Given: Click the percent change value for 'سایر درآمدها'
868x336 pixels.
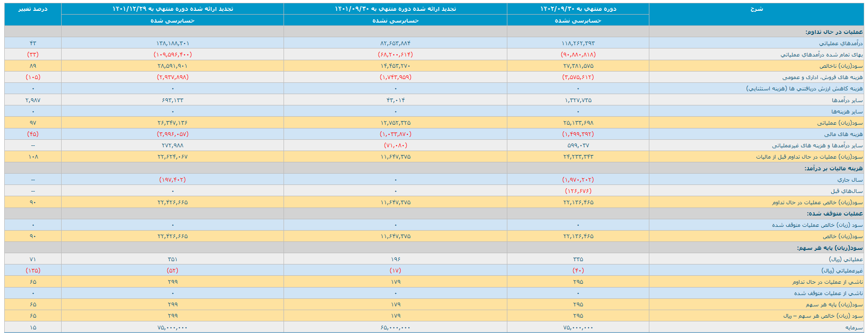Looking at the screenshot, I should pyautogui.click(x=32, y=100).
